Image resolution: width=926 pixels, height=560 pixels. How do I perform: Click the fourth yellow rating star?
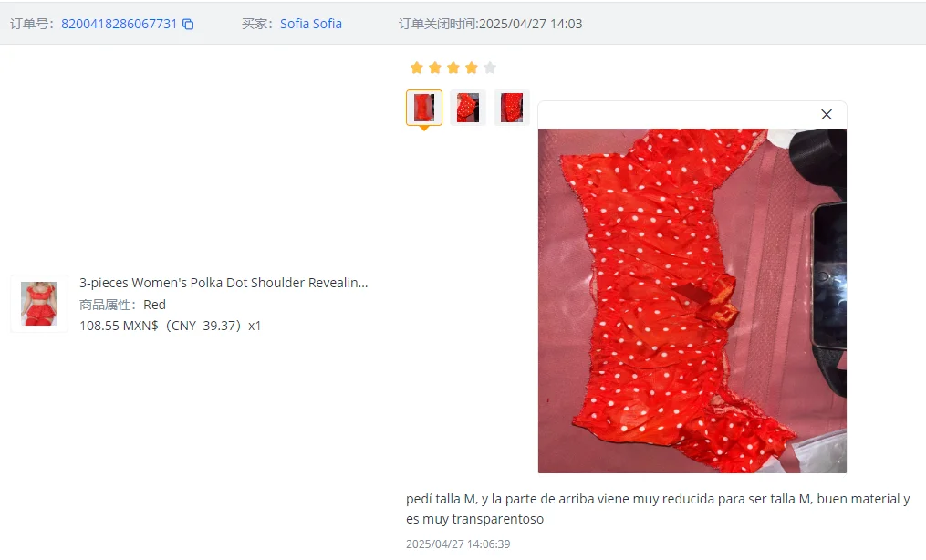click(472, 67)
